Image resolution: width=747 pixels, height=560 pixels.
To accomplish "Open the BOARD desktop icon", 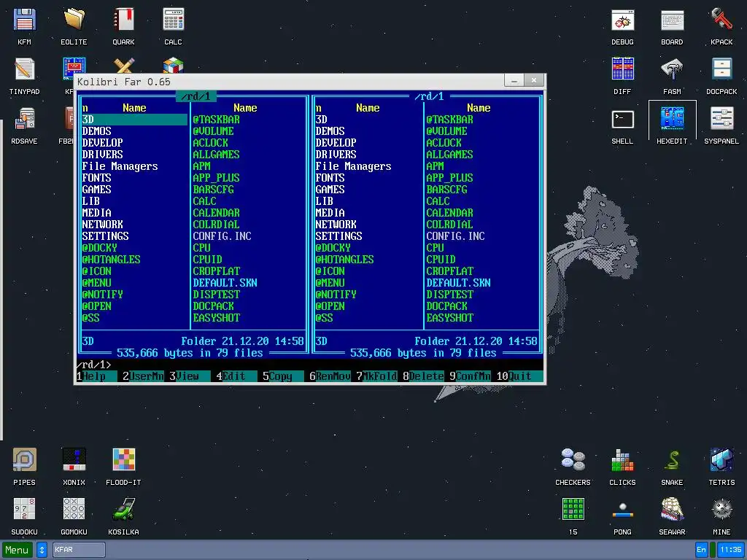I will click(x=672, y=26).
